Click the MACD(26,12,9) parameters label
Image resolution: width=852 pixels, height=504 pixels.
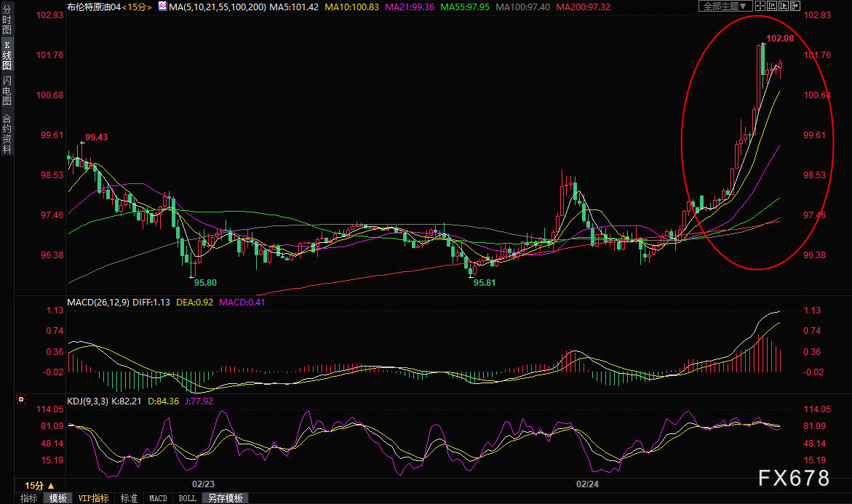click(x=98, y=302)
